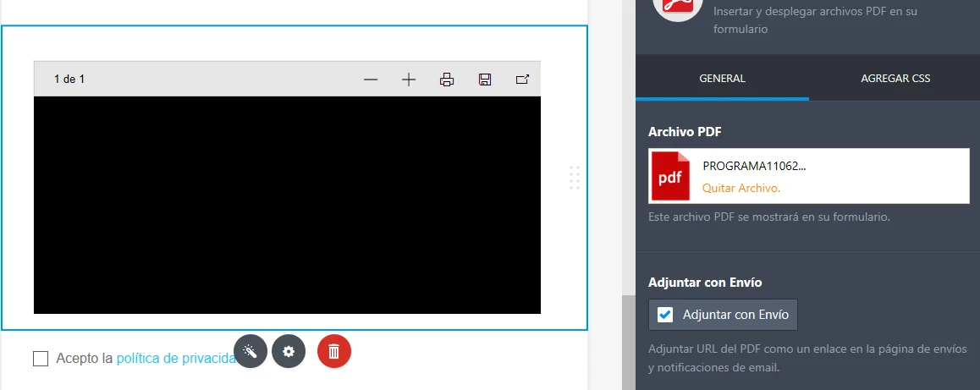980x390 pixels.
Task: Switch to the AGREGAR CSS tab
Action: (895, 78)
